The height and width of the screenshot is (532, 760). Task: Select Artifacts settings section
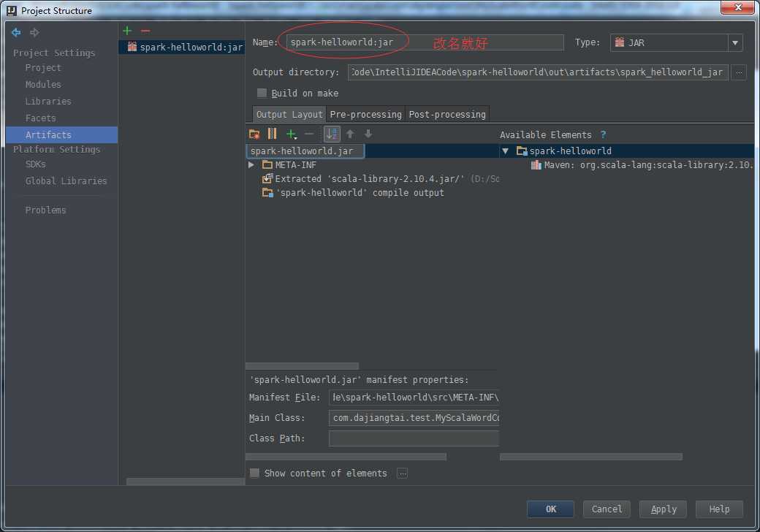(x=62, y=134)
